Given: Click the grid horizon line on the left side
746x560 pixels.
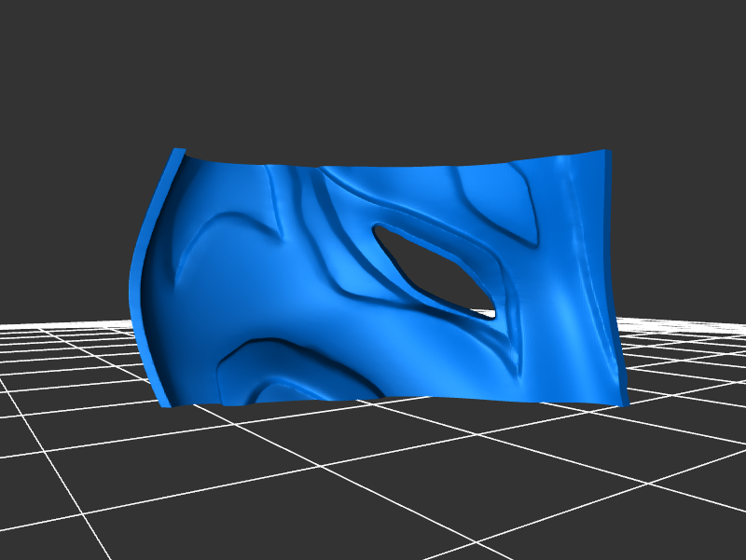Looking at the screenshot, I should [56, 325].
